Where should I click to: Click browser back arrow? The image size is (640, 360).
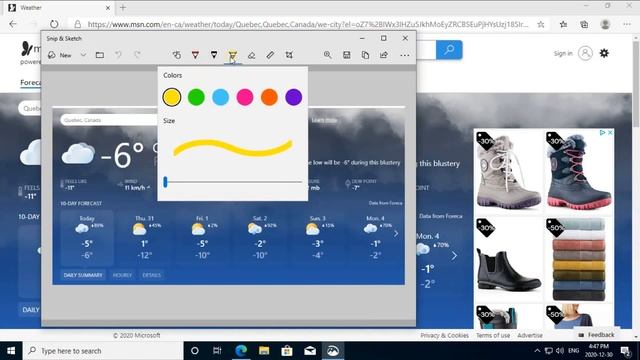pyautogui.click(x=13, y=24)
